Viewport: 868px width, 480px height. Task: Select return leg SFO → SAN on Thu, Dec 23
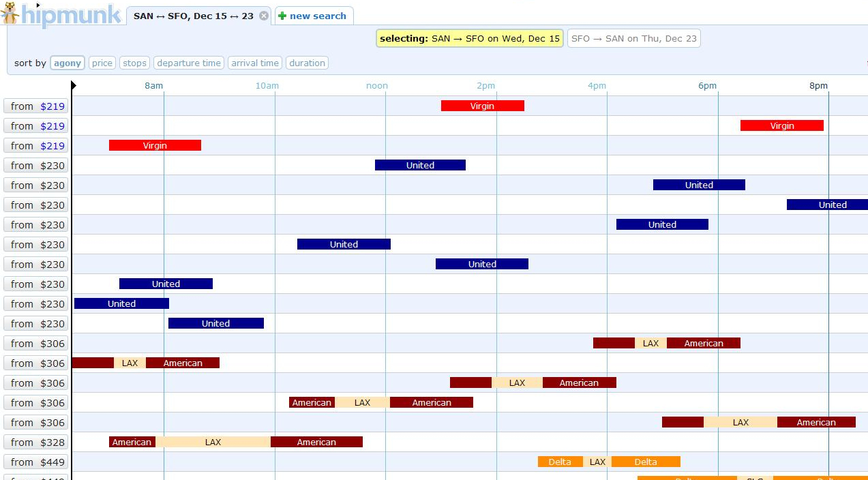coord(633,38)
